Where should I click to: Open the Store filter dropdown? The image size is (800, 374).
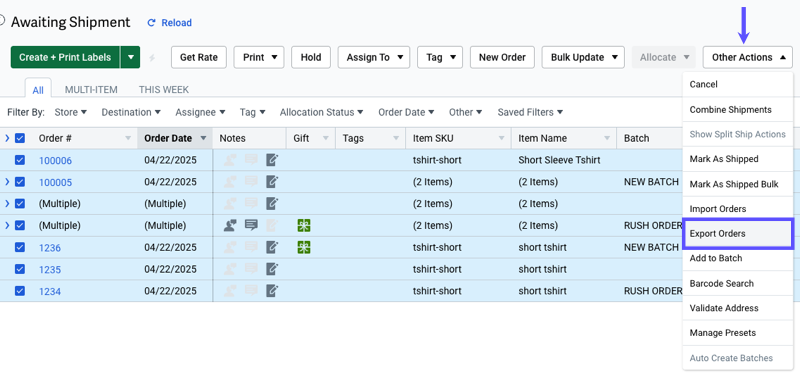[71, 112]
